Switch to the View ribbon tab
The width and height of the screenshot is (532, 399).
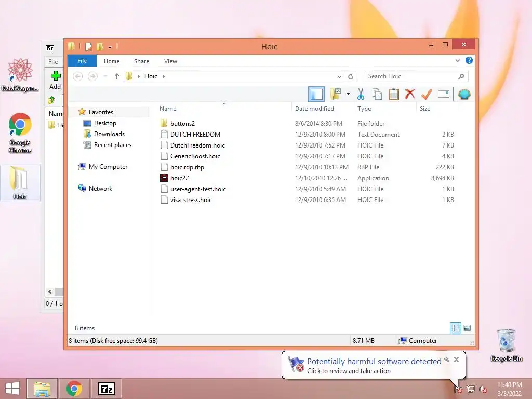[170, 61]
